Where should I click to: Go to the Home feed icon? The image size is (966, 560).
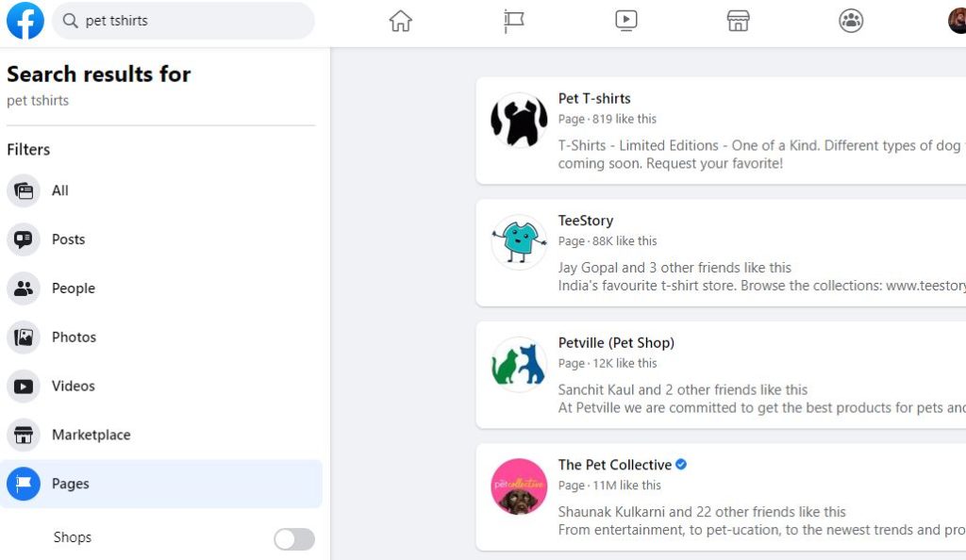coord(400,21)
